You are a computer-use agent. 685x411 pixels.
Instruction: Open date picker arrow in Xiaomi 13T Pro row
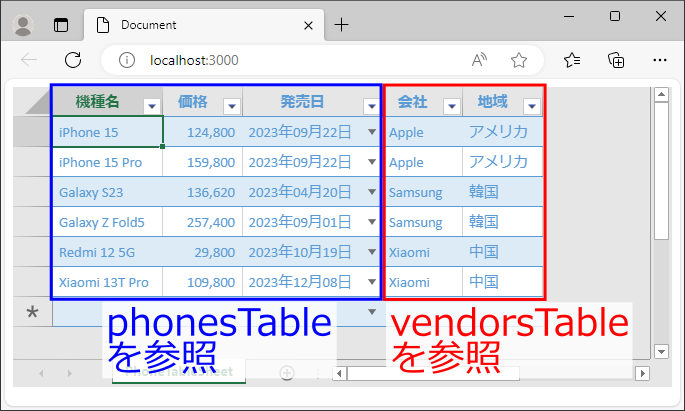[x=372, y=282]
